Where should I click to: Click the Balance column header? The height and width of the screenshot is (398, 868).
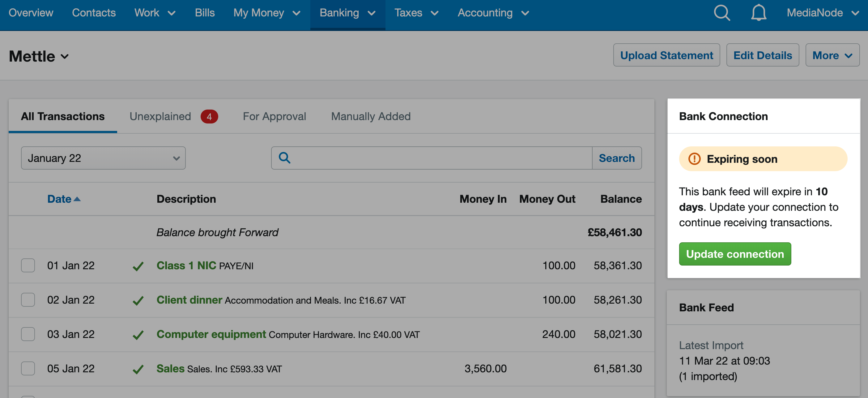point(621,199)
